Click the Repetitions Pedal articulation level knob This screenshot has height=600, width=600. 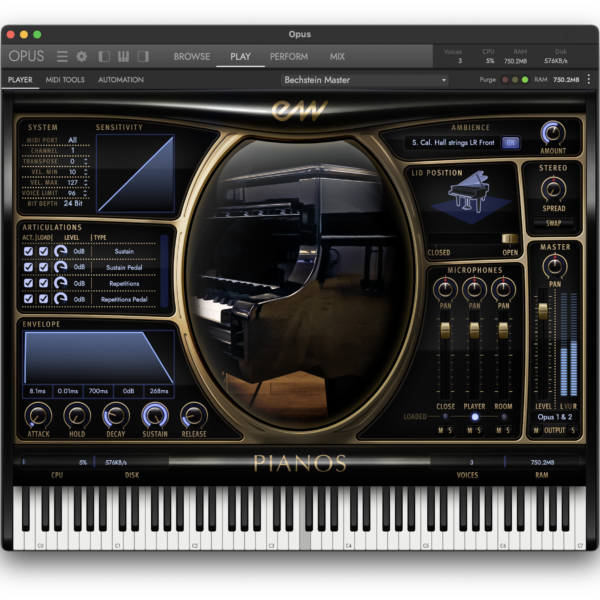60,298
